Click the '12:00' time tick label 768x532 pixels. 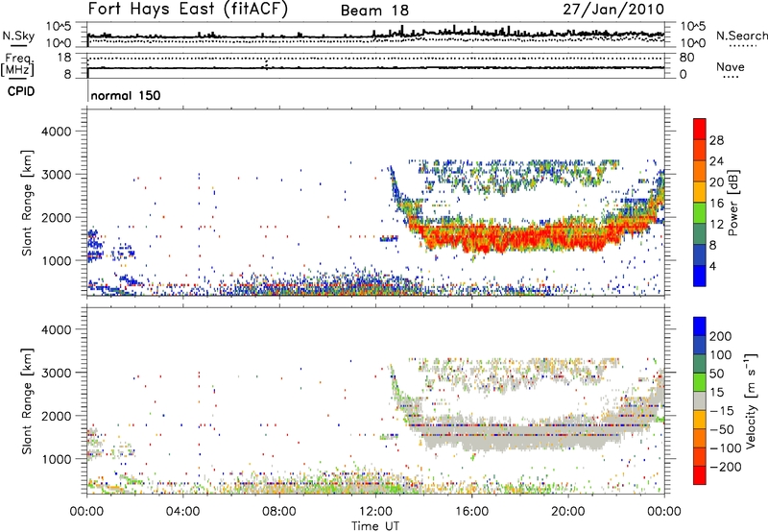coord(375,512)
